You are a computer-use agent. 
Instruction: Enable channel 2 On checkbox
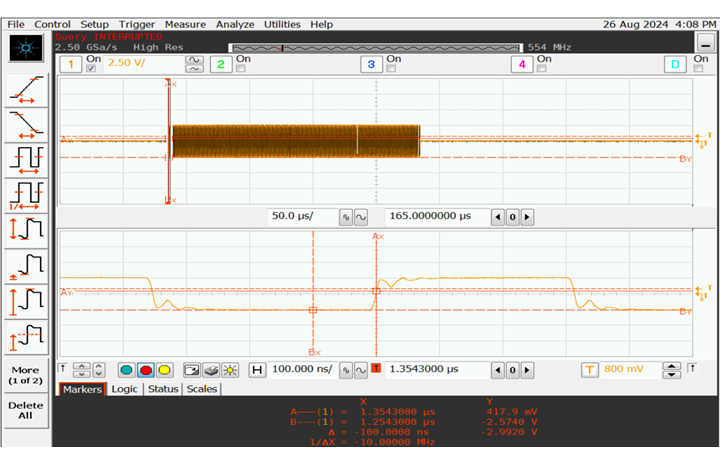[x=241, y=68]
